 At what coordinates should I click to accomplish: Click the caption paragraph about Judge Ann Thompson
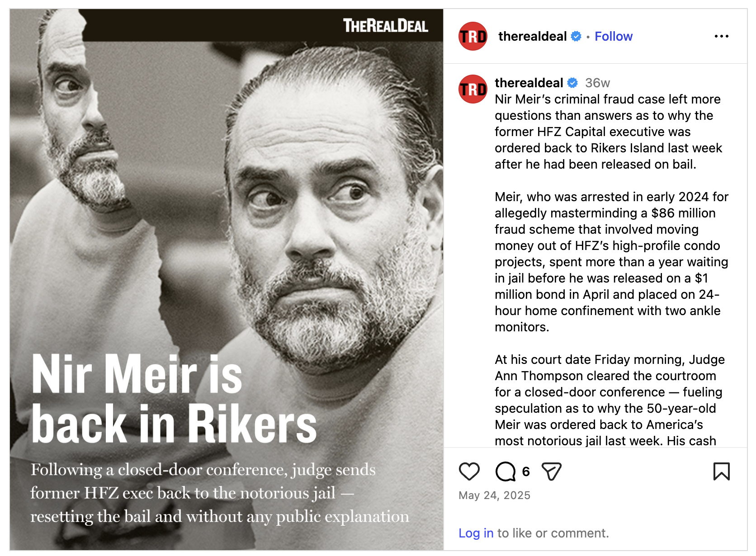point(609,400)
